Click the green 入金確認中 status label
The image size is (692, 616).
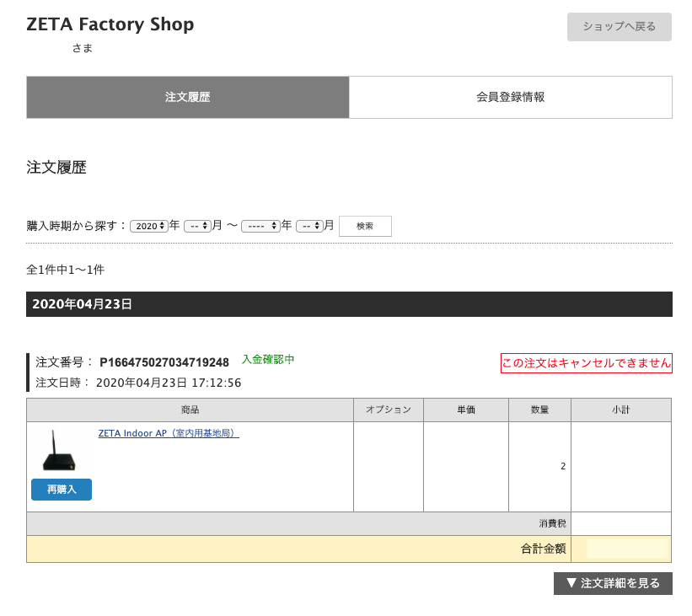[x=268, y=360]
